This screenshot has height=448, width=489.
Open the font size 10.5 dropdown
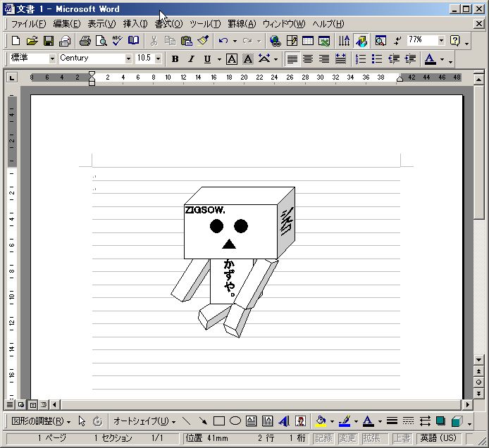point(158,59)
